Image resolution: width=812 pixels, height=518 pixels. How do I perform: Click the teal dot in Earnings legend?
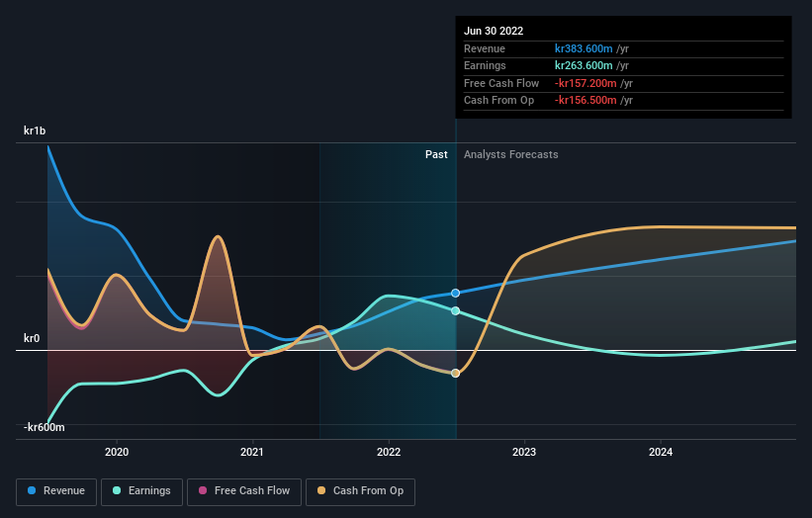117,490
